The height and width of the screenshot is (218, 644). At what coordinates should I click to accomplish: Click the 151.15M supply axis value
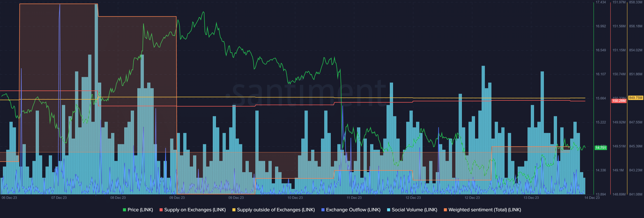coord(619,50)
